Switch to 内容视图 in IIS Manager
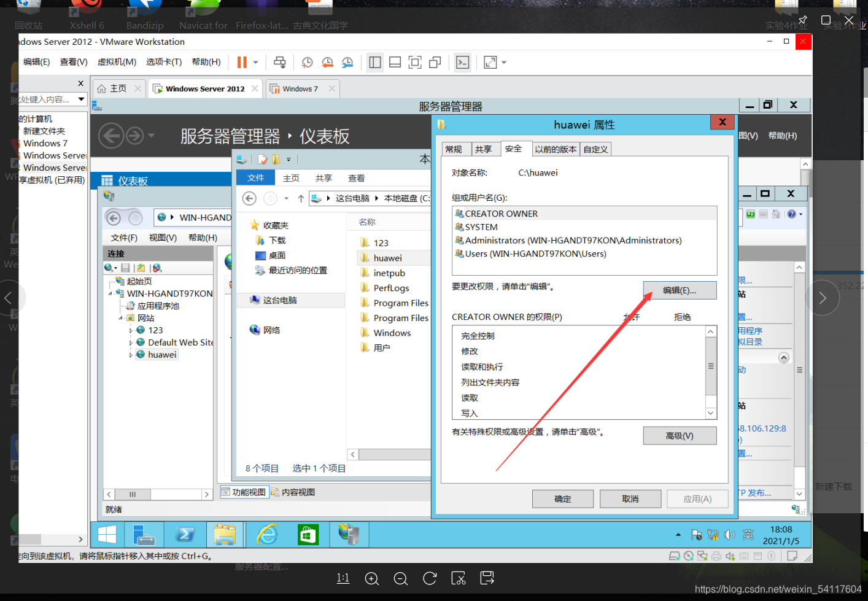This screenshot has height=601, width=868. [x=293, y=492]
